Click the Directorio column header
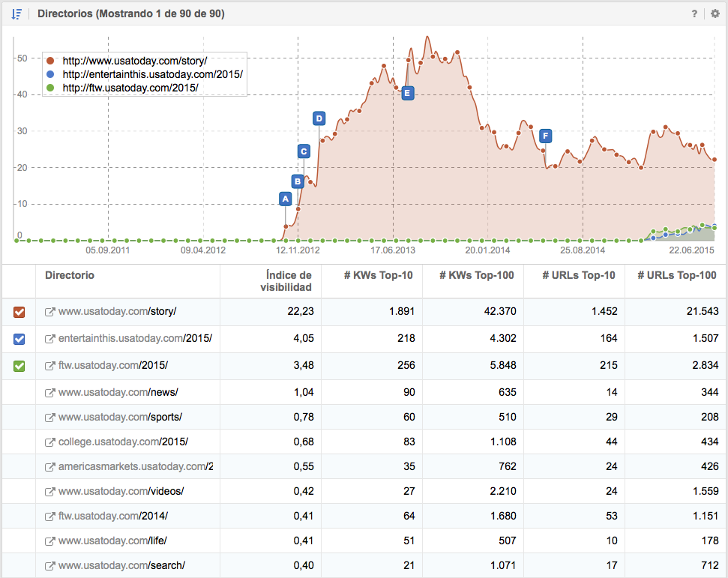This screenshot has height=578, width=728. [70, 275]
